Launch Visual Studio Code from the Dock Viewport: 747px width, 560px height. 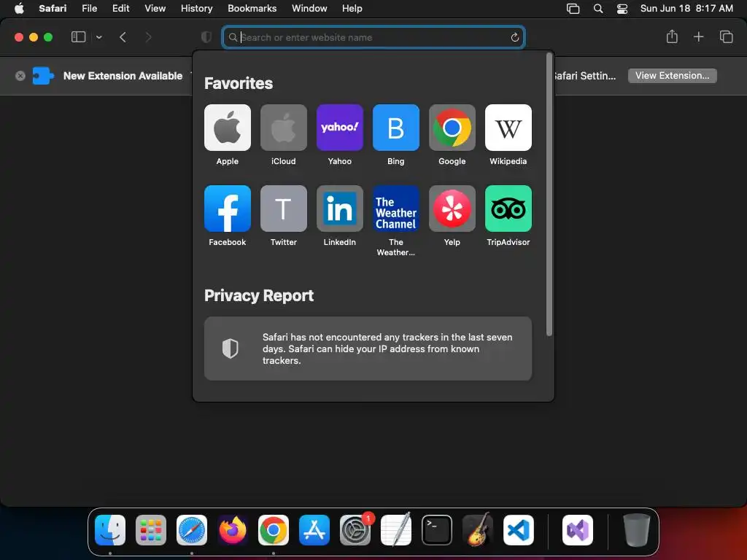[519, 530]
